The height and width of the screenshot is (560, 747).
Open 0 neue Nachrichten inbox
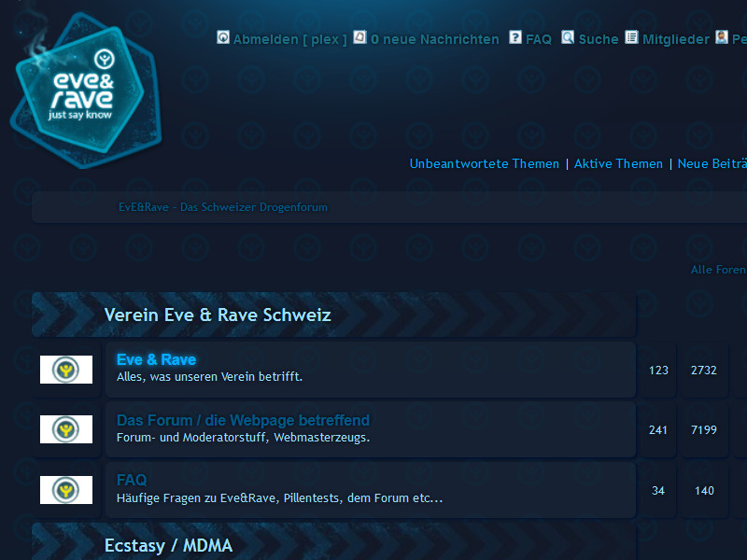click(435, 39)
